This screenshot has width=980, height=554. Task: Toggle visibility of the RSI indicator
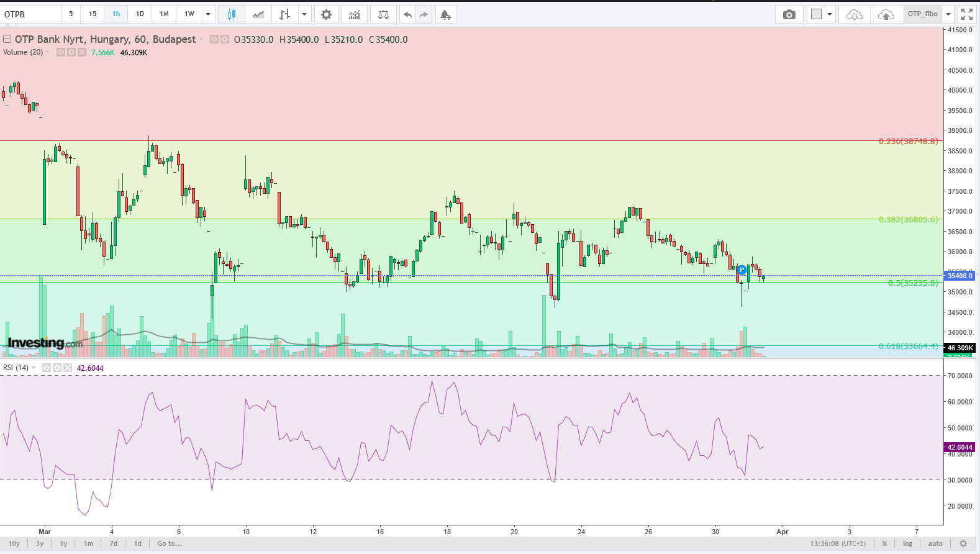point(46,368)
